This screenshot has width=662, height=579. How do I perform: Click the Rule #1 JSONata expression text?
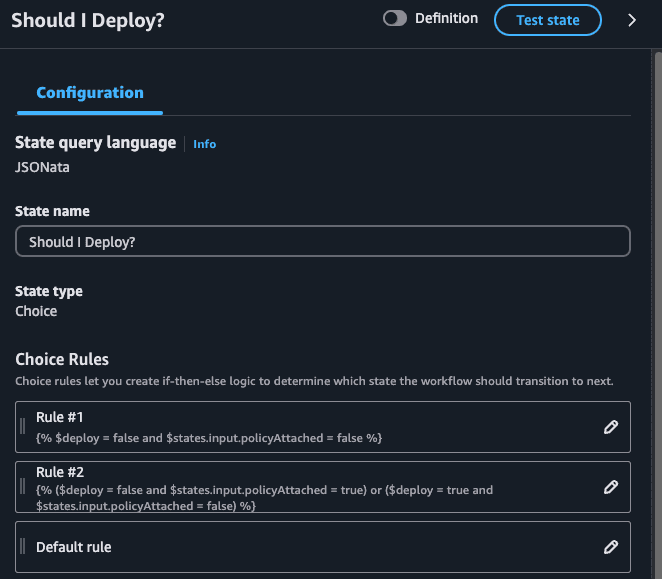[209, 438]
